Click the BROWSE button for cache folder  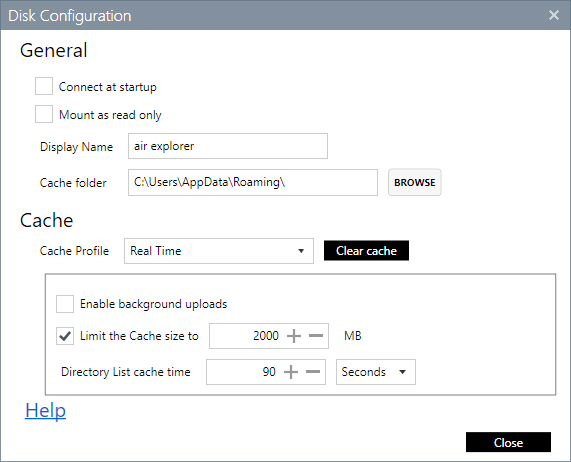point(414,182)
